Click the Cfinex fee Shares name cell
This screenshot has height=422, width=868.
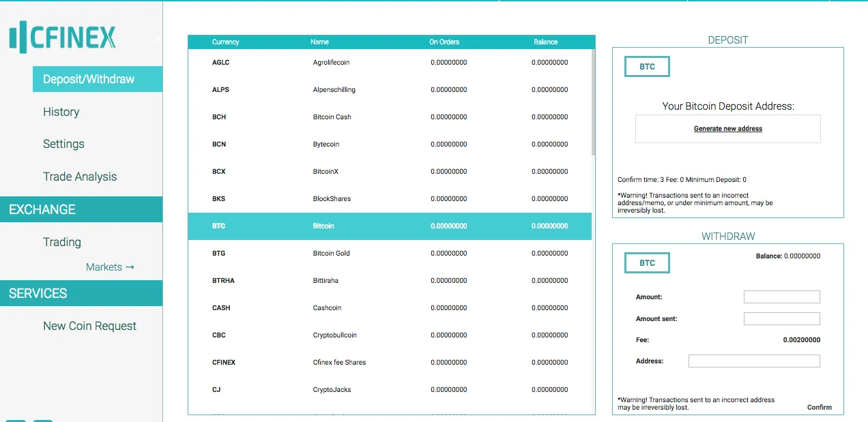[339, 363]
